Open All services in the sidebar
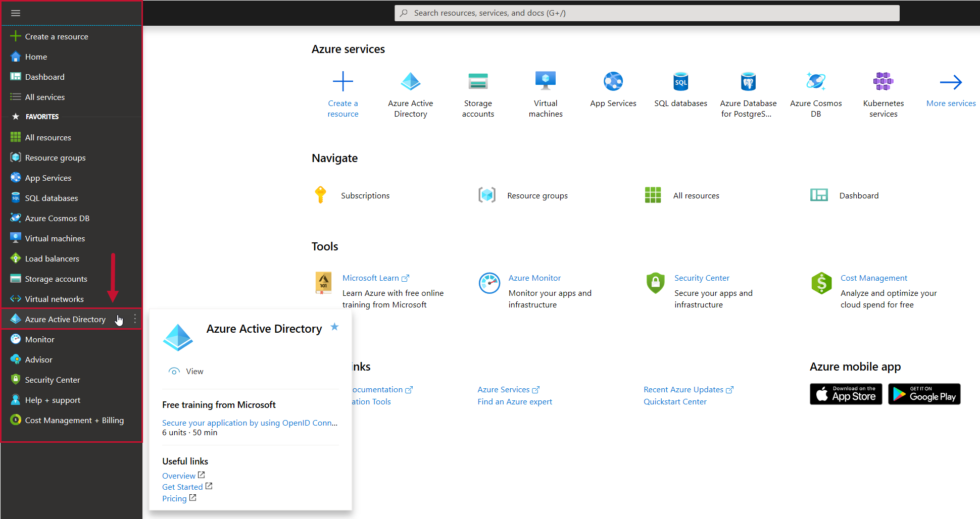980x519 pixels. (x=45, y=97)
